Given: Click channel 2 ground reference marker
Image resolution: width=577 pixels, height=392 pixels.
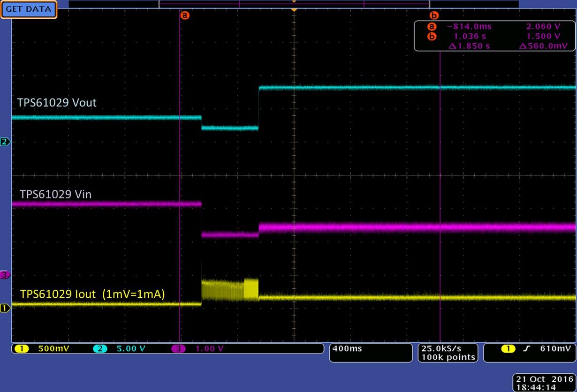Looking at the screenshot, I should pyautogui.click(x=5, y=142).
